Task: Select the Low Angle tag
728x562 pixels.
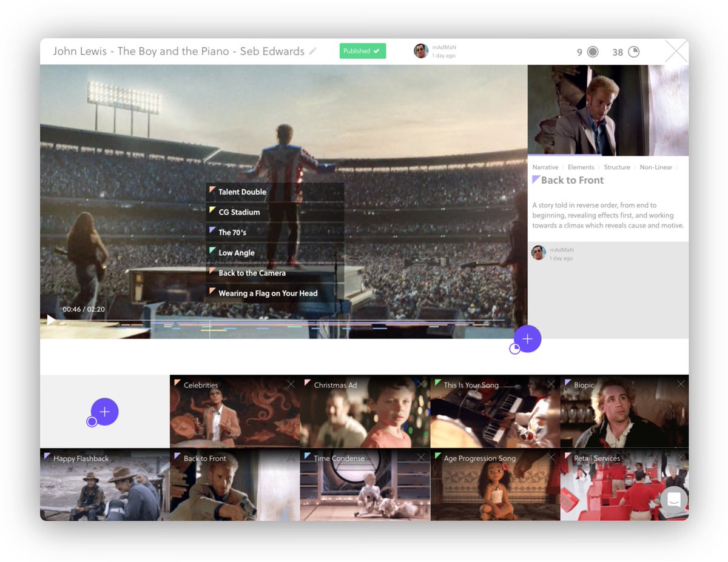Action: point(275,253)
